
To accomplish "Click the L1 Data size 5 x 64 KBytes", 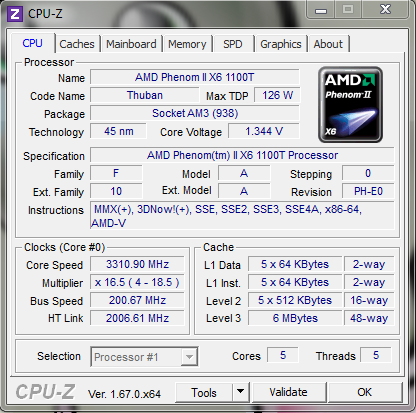I will (x=295, y=264).
